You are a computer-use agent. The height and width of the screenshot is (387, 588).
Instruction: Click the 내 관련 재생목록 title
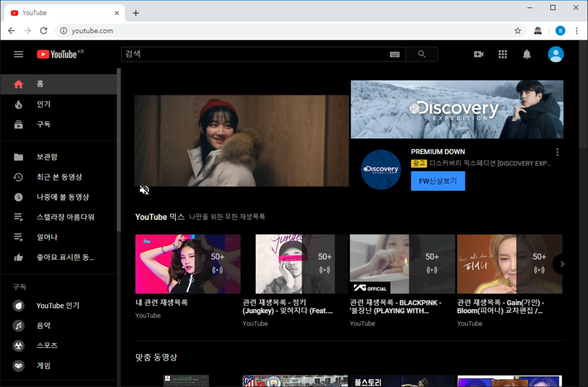162,302
